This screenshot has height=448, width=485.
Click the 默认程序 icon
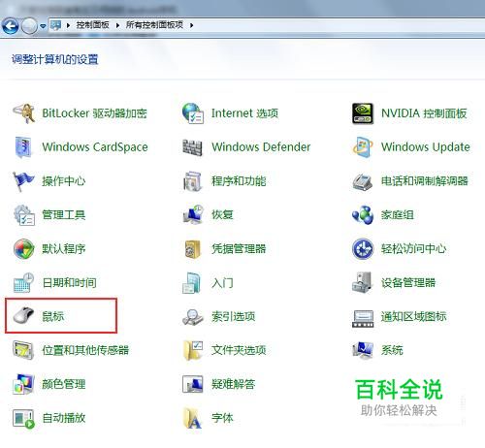coord(23,249)
